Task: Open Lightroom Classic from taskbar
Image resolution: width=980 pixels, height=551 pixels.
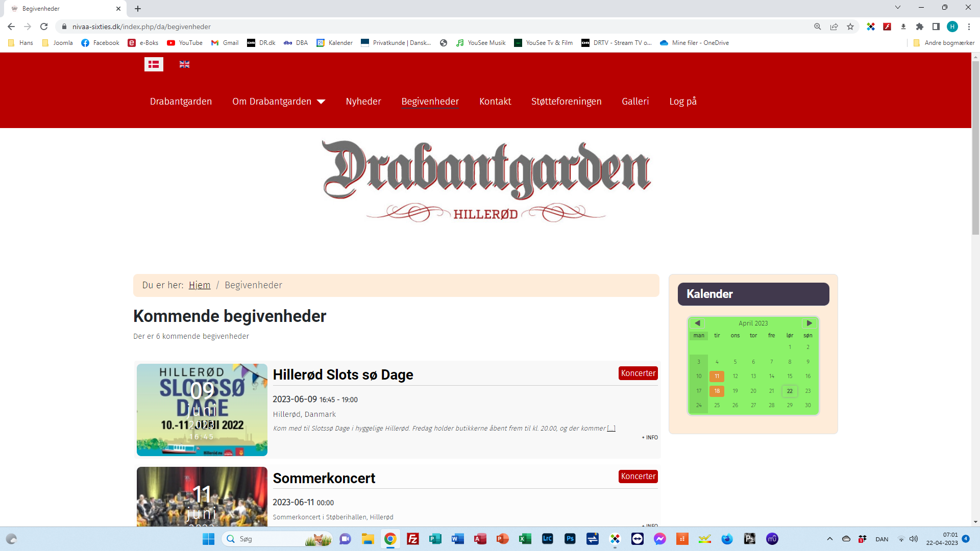Action: pos(548,539)
